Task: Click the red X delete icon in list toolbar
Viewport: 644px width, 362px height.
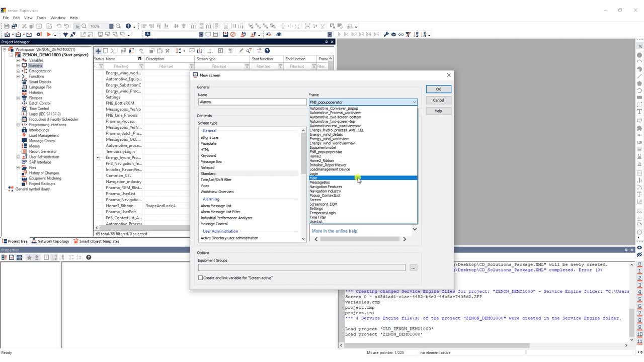Action: pos(168,51)
